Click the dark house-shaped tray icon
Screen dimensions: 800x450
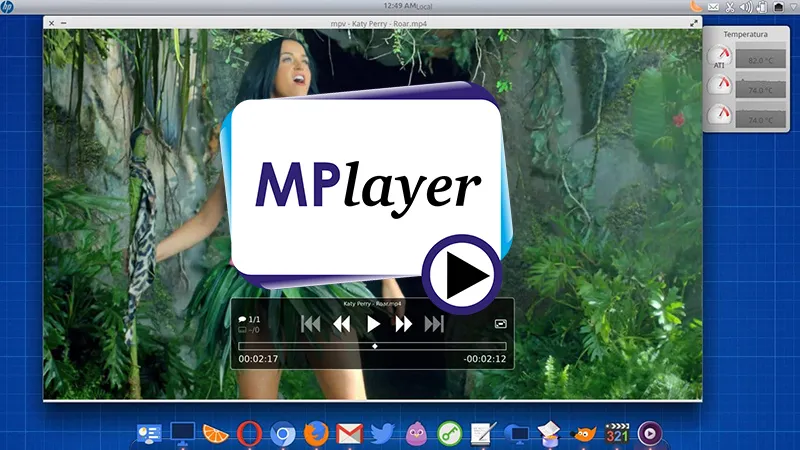click(779, 7)
